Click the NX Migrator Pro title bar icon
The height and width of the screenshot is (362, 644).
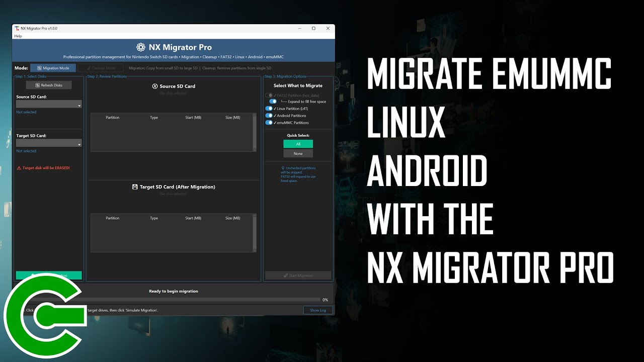[17, 29]
